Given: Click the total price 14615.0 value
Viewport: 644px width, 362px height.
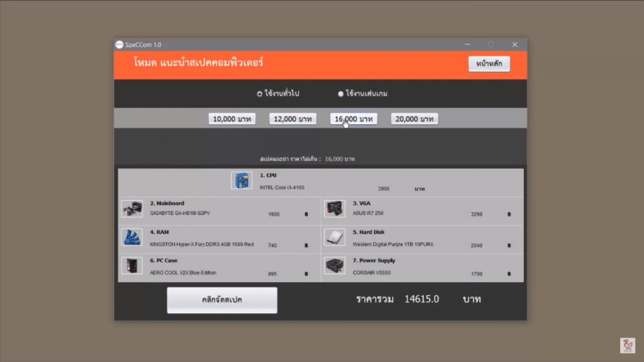Looking at the screenshot, I should tap(421, 299).
